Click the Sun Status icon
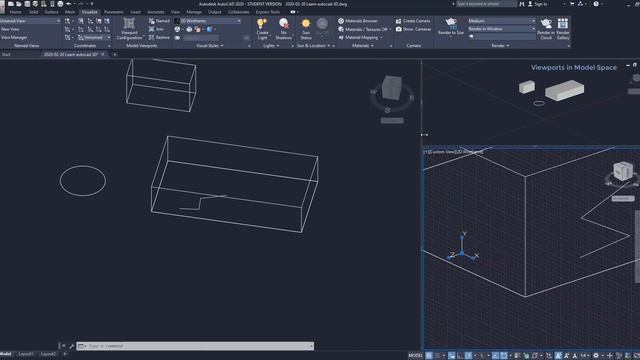Image resolution: width=640 pixels, height=360 pixels. 306,24
